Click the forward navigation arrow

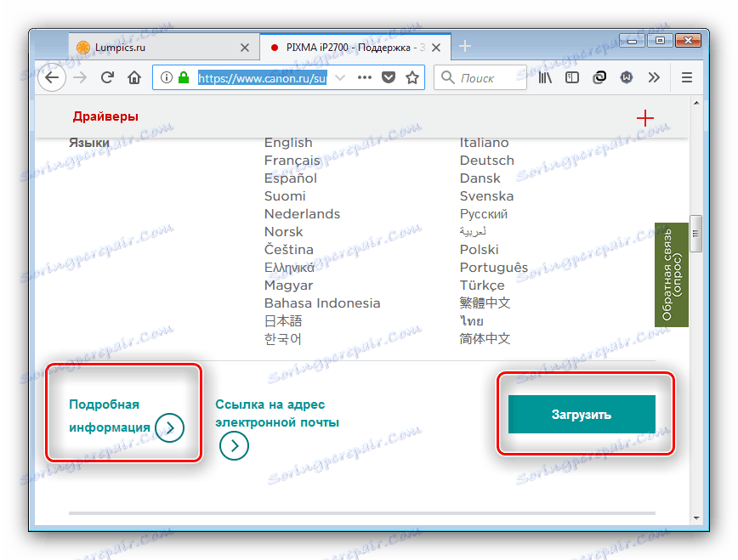point(81,77)
